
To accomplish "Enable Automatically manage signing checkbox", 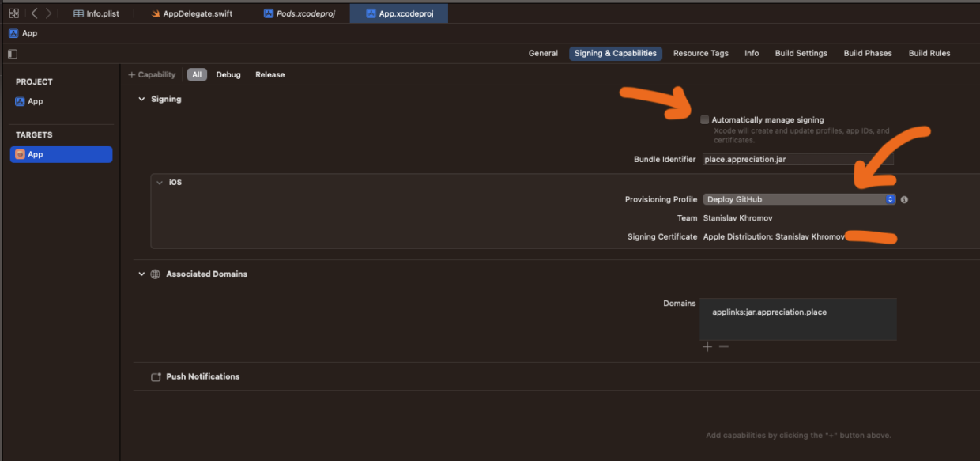I will click(704, 120).
